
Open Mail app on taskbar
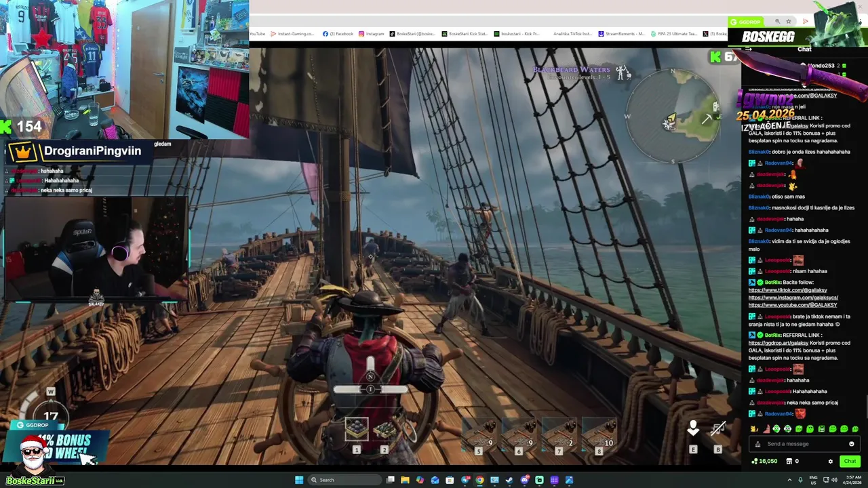pos(435,480)
